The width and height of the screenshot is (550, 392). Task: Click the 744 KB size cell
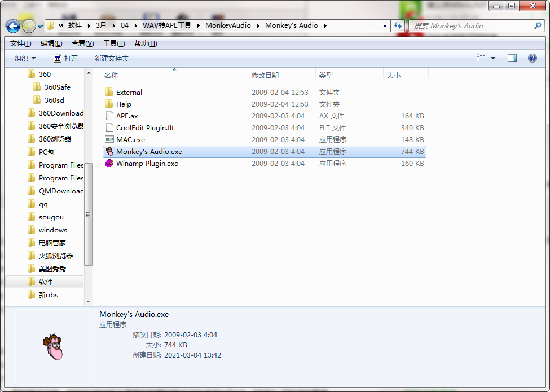412,152
